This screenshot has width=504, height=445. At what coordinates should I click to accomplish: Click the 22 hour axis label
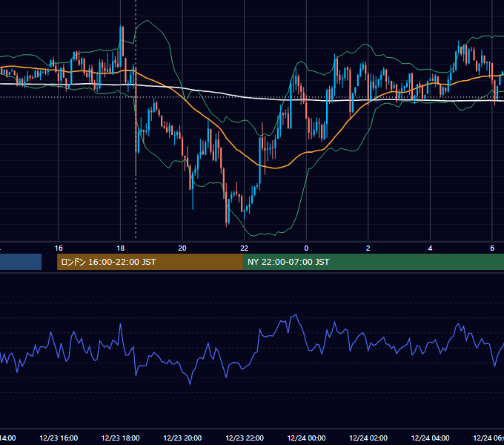tap(245, 248)
